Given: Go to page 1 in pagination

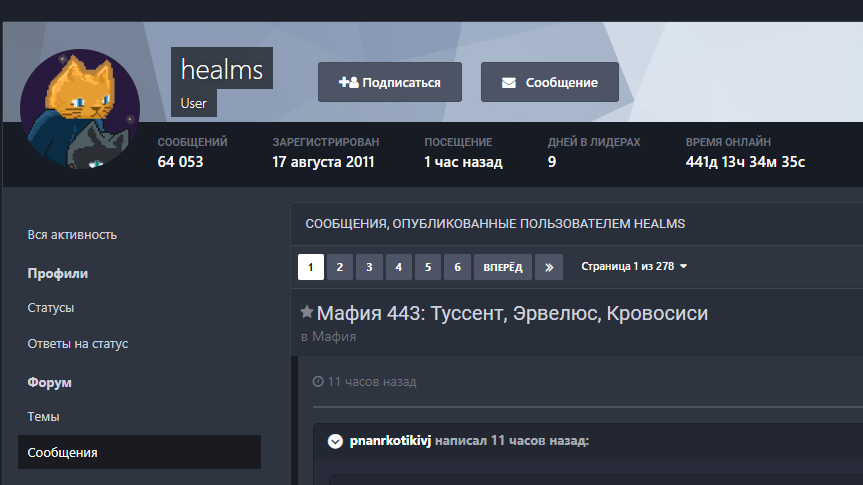Looking at the screenshot, I should click(x=310, y=267).
